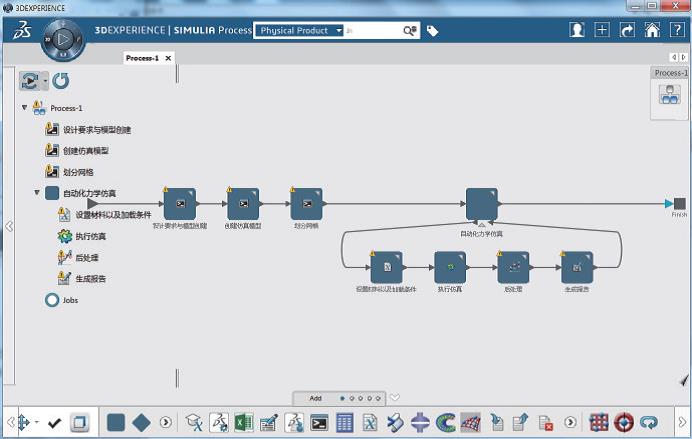
Task: Select the 自动化力学仿真 tree item
Action: (x=89, y=193)
